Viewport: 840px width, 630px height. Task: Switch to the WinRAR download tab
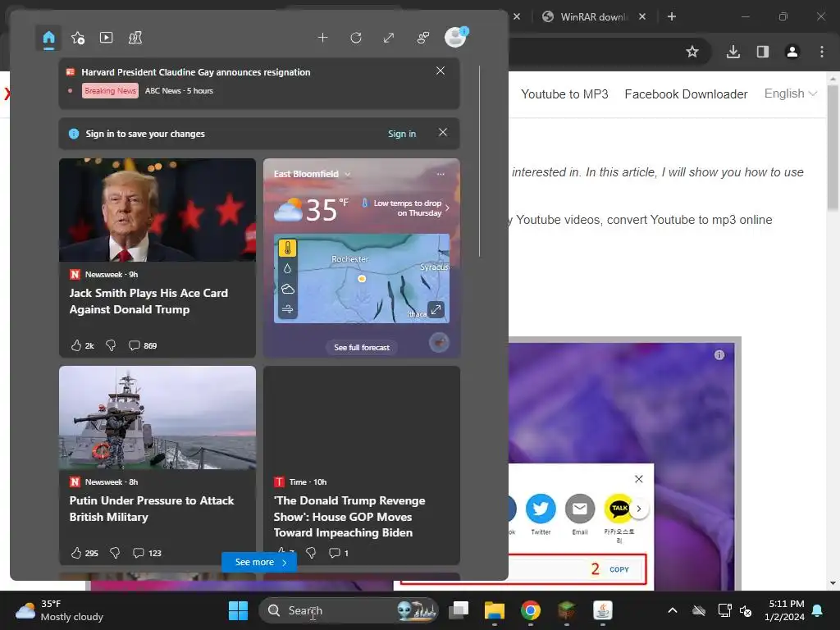coord(594,16)
